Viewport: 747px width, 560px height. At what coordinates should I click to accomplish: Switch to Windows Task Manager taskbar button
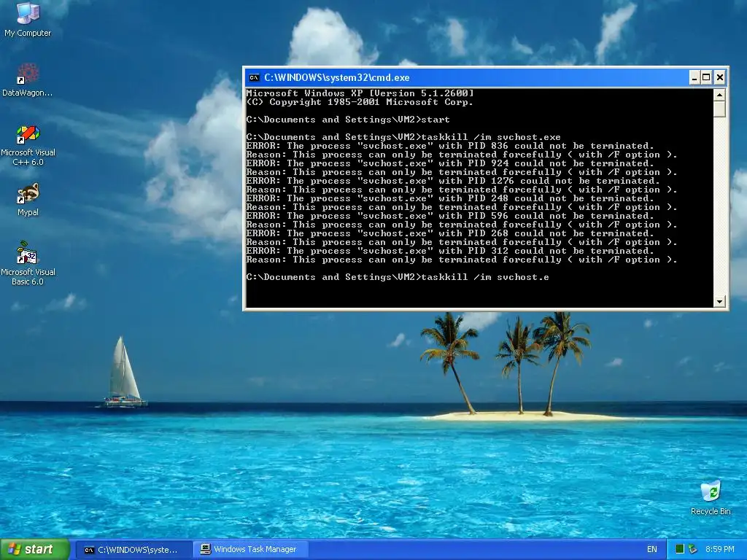point(251,550)
